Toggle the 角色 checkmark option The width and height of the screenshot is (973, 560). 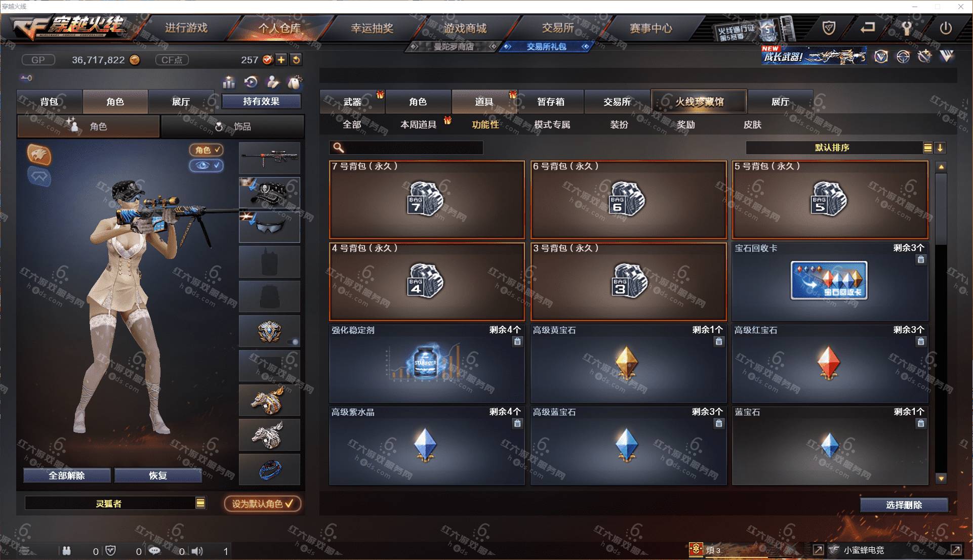(206, 150)
